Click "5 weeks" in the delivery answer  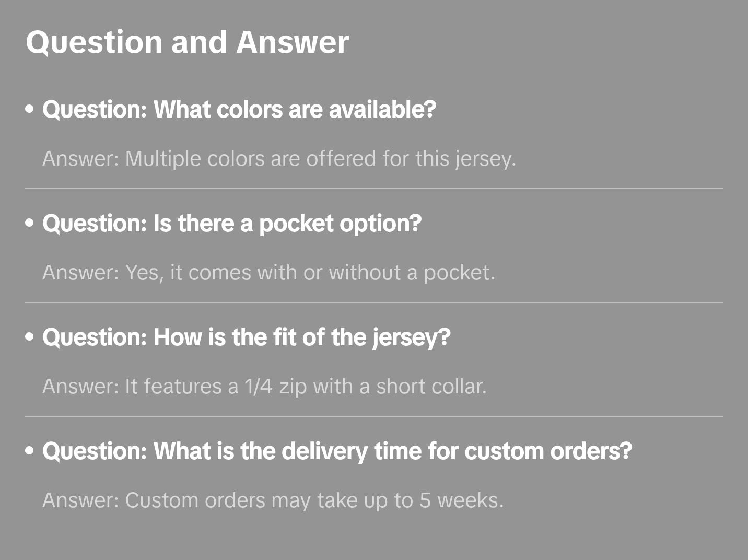coord(461,500)
